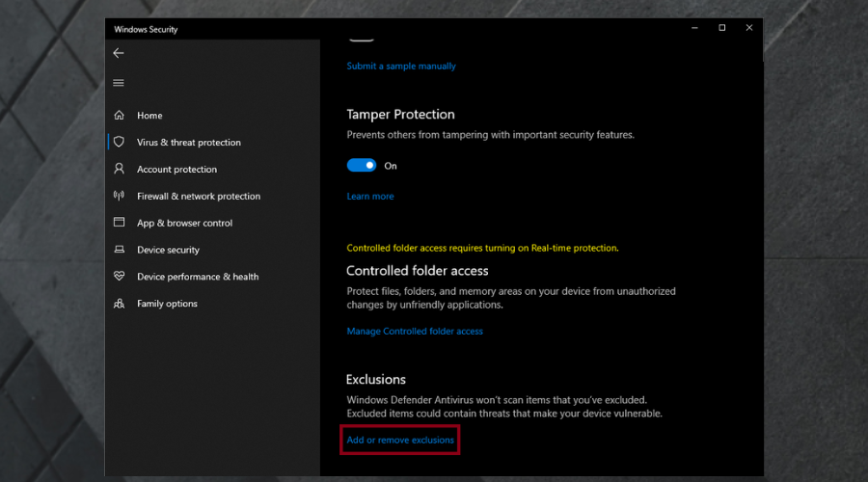
Task: Toggle the partially visible switch at top
Action: 361,39
